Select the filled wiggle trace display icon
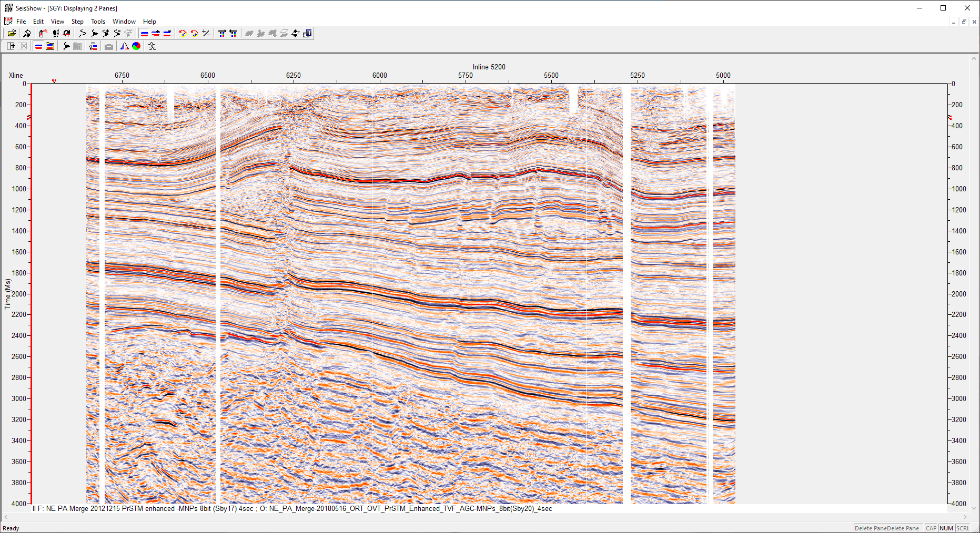This screenshot has width=980, height=533. pyautogui.click(x=94, y=33)
